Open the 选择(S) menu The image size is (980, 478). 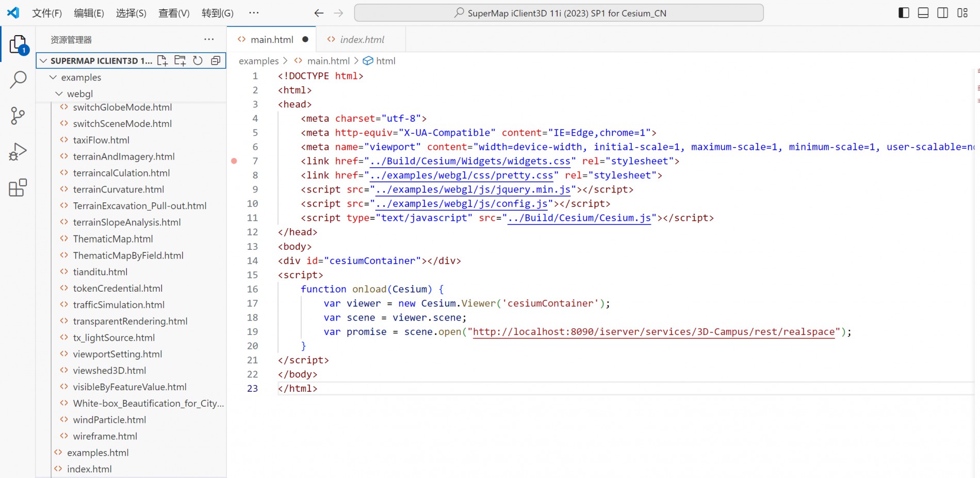(131, 13)
